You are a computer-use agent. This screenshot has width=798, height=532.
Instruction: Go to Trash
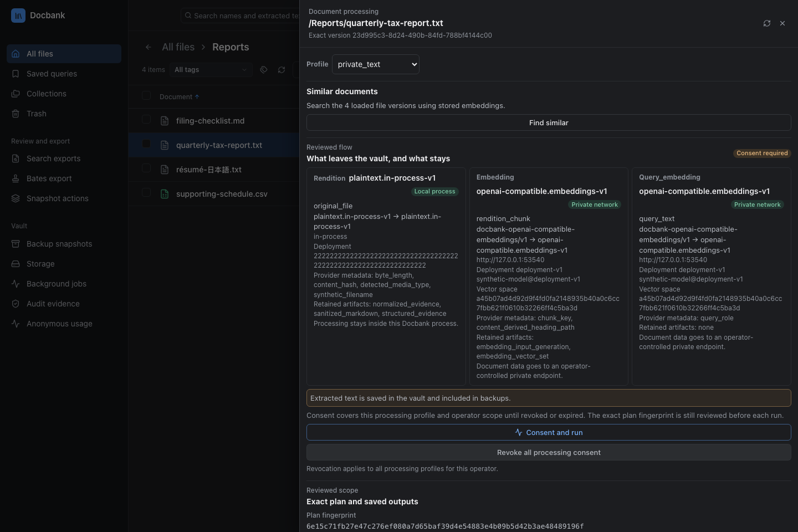[x=64, y=114]
